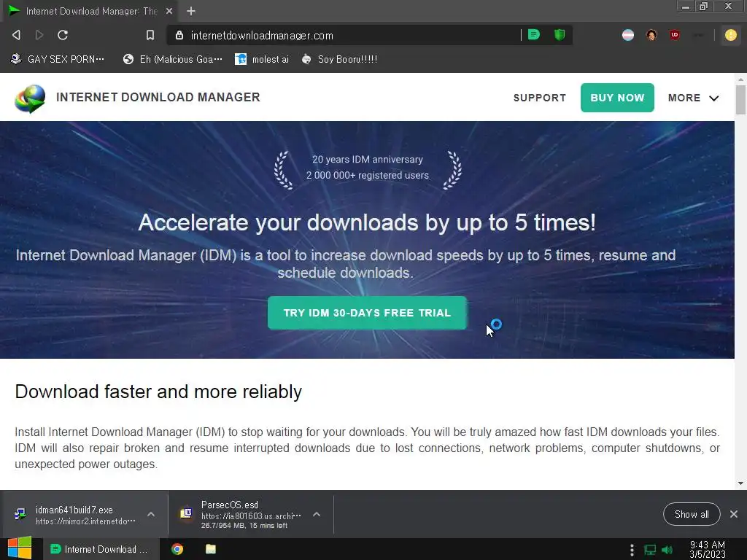Open the Windows Start menu

tap(19, 549)
